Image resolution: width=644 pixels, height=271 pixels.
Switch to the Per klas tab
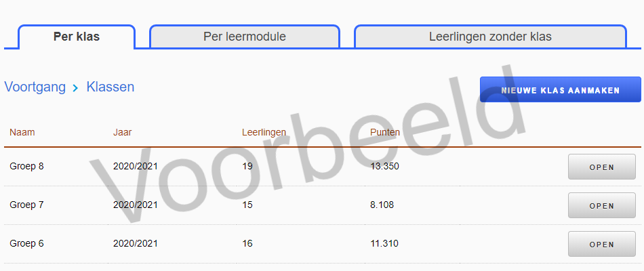[x=77, y=37]
